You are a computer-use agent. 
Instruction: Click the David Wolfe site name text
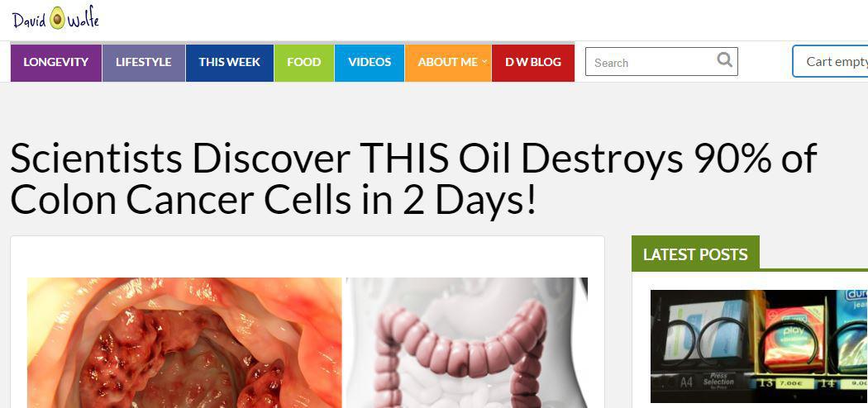coord(55,20)
